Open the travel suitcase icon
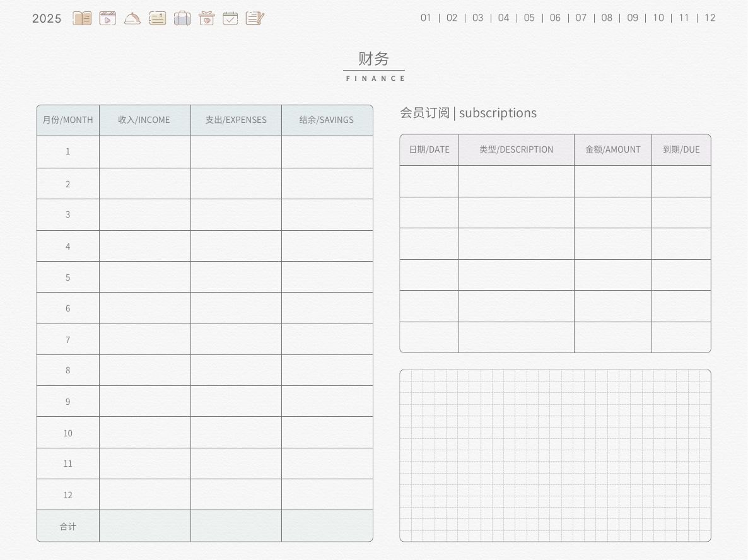The image size is (748, 560). click(182, 18)
